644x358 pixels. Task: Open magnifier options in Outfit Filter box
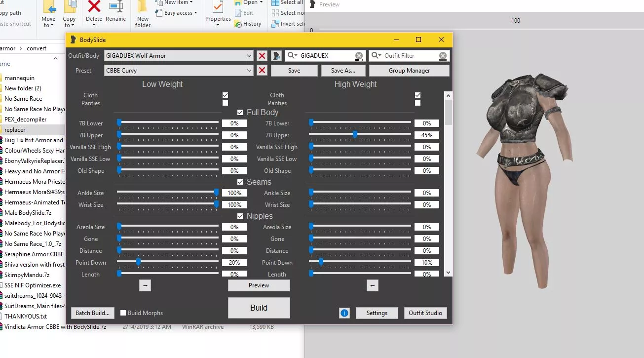pyautogui.click(x=377, y=56)
